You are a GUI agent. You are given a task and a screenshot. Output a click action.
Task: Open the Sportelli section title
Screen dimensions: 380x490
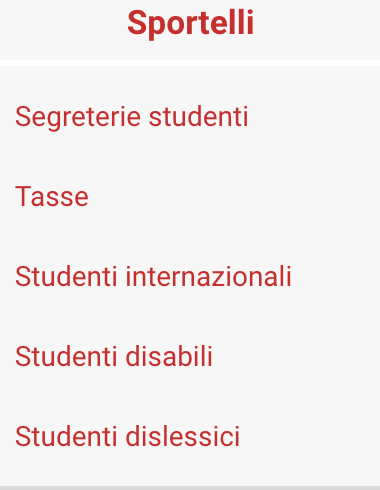191,23
